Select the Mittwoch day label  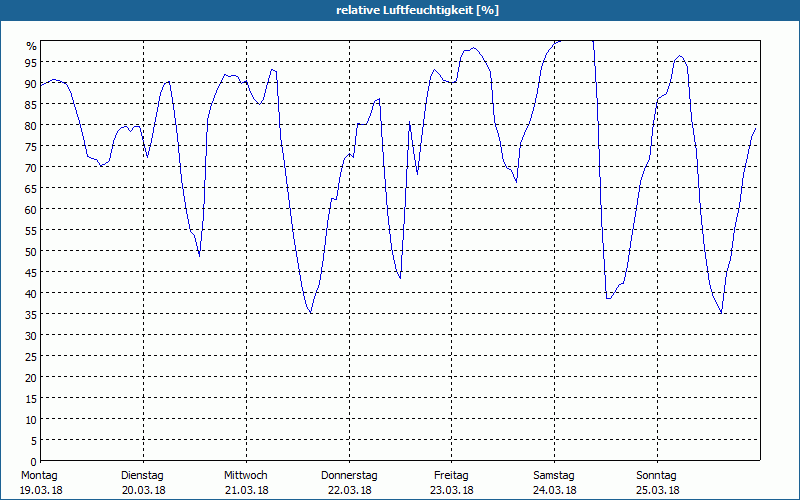pyautogui.click(x=245, y=475)
